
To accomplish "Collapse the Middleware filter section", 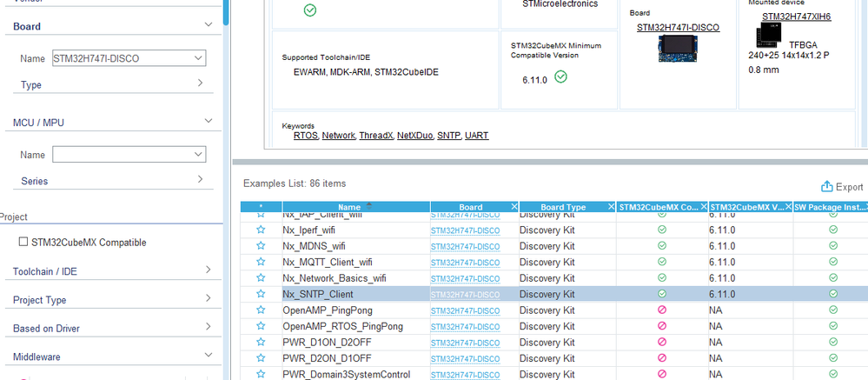I will pos(209,355).
